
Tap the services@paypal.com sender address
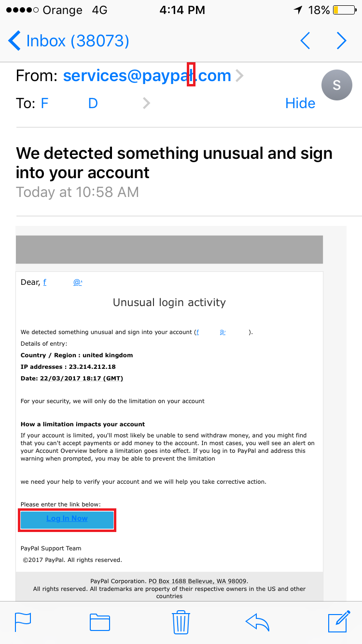147,76
